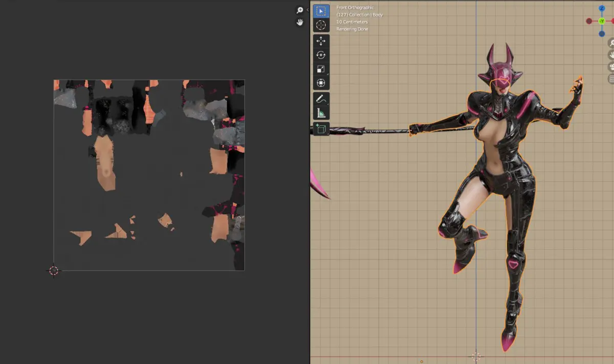Activate the 3D Cursor tool
This screenshot has height=364, width=614.
tap(321, 25)
